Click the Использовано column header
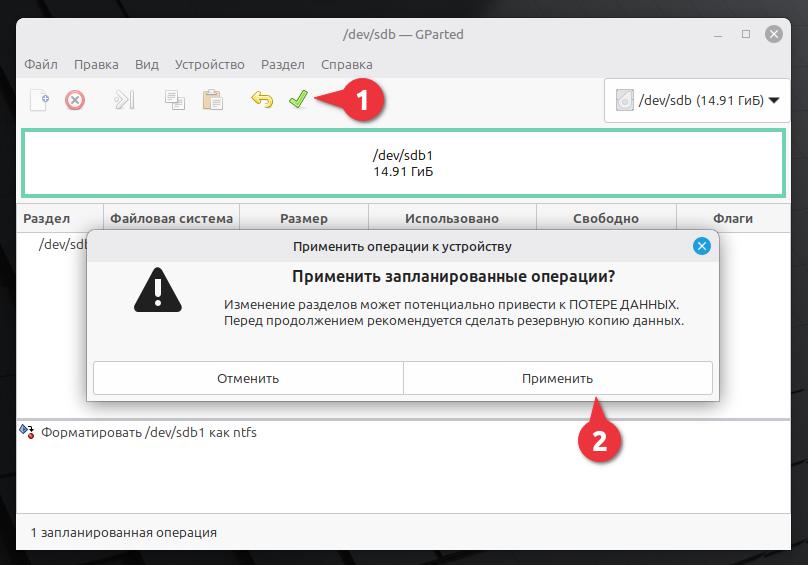Image resolution: width=808 pixels, height=565 pixels. pos(452,219)
